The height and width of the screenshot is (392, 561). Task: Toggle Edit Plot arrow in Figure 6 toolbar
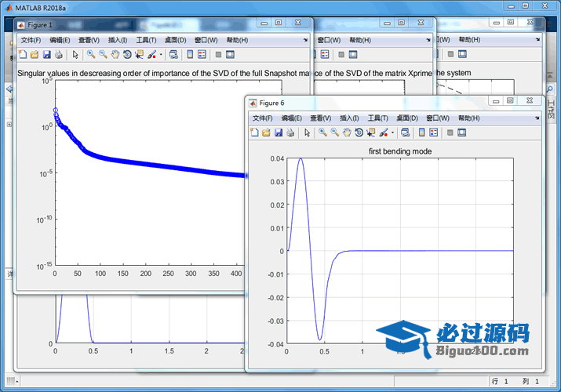pyautogui.click(x=307, y=132)
